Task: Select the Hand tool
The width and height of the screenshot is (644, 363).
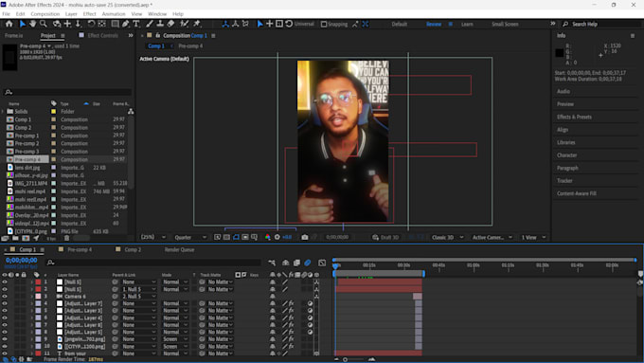Action: [33, 25]
